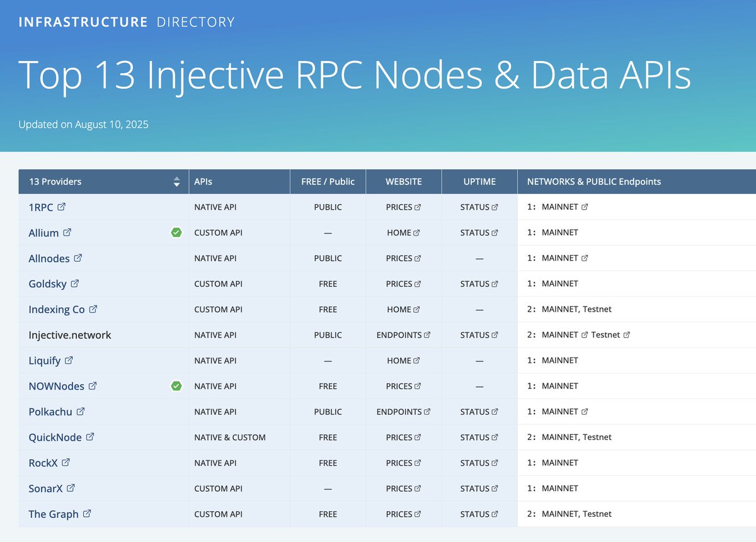Open the STATUS link for Allium

(x=479, y=233)
